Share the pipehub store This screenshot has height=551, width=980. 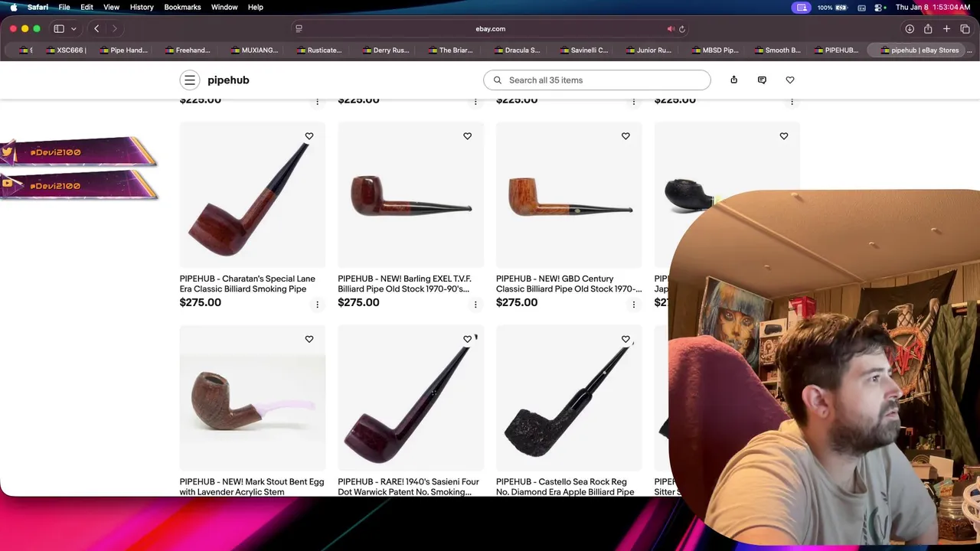[733, 80]
